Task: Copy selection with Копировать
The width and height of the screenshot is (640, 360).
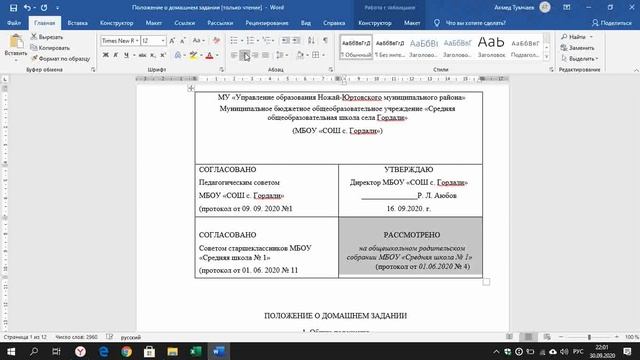Action: click(50, 48)
